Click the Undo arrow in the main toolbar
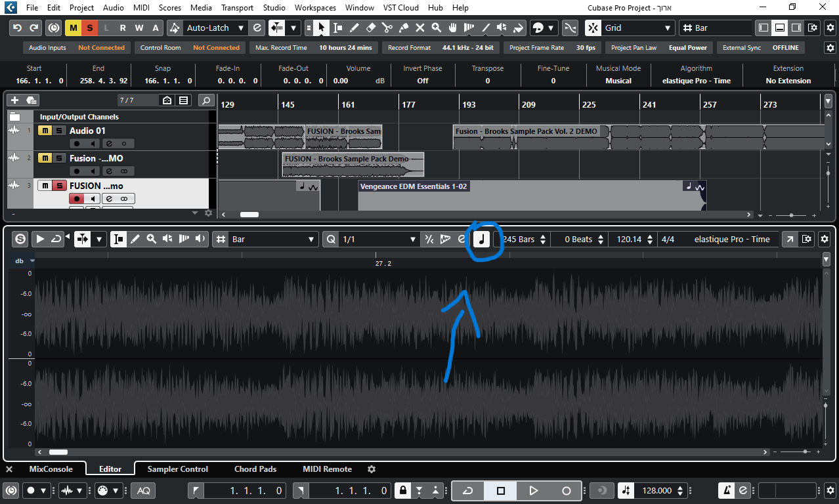This screenshot has height=504, width=839. [x=17, y=28]
